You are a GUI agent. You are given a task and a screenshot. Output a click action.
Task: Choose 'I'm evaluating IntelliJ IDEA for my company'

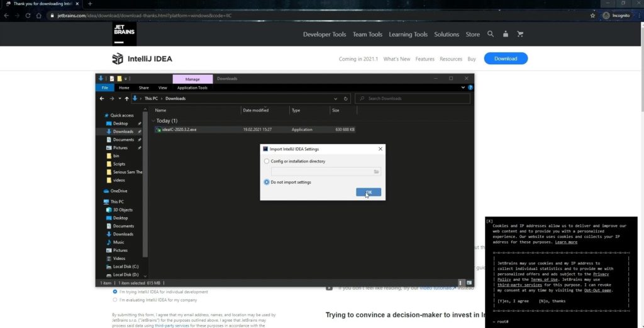click(x=115, y=300)
